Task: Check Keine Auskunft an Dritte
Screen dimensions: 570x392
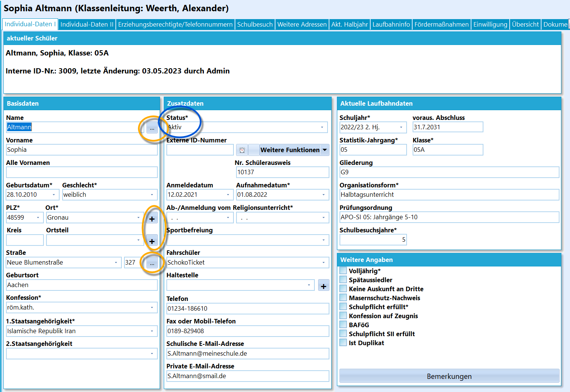Action: click(x=343, y=289)
